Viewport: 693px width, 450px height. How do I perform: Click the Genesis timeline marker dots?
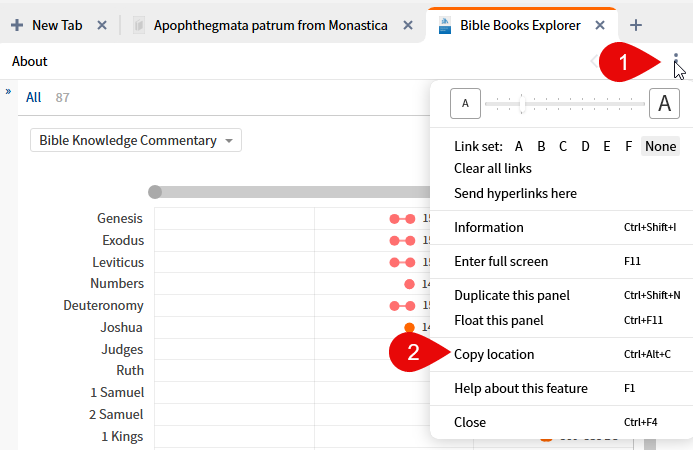point(402,218)
